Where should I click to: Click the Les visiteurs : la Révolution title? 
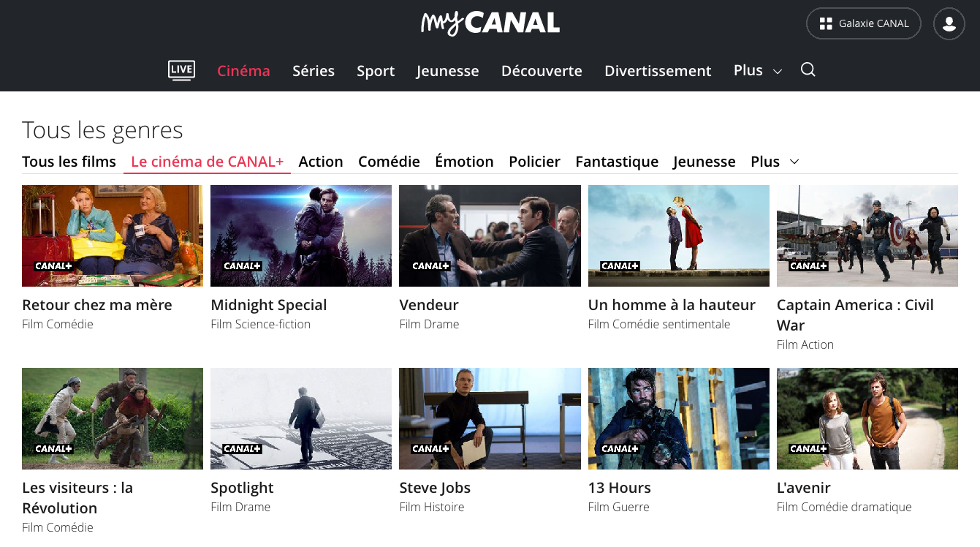coord(77,498)
